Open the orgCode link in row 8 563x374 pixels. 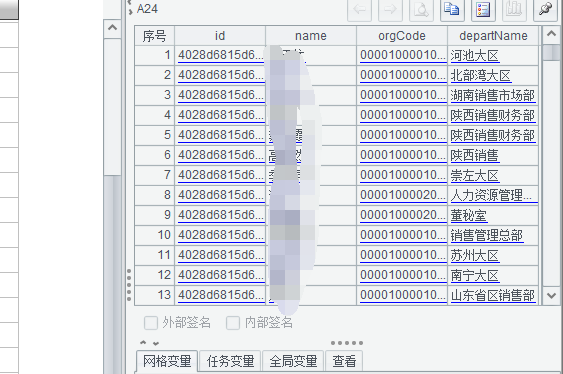(x=403, y=195)
